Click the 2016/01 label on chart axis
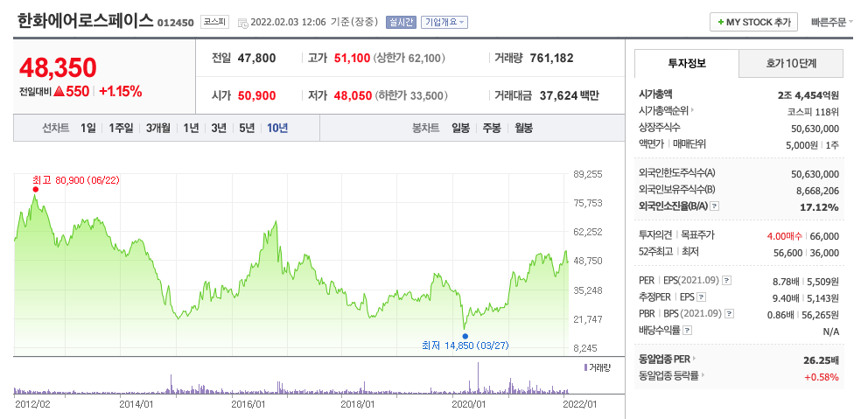The image size is (868, 419). click(248, 404)
